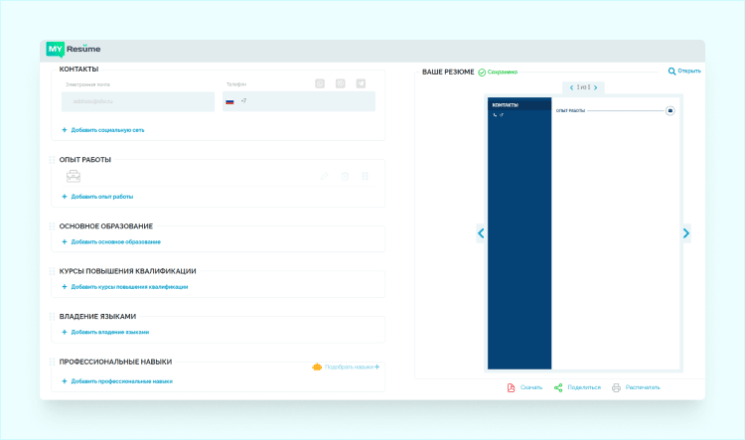Click Подобрать навыки button
The height and width of the screenshot is (440, 745).
(x=345, y=367)
